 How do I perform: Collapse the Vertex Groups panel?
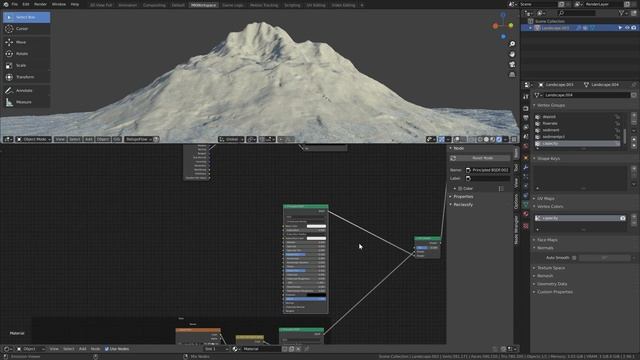(x=551, y=105)
